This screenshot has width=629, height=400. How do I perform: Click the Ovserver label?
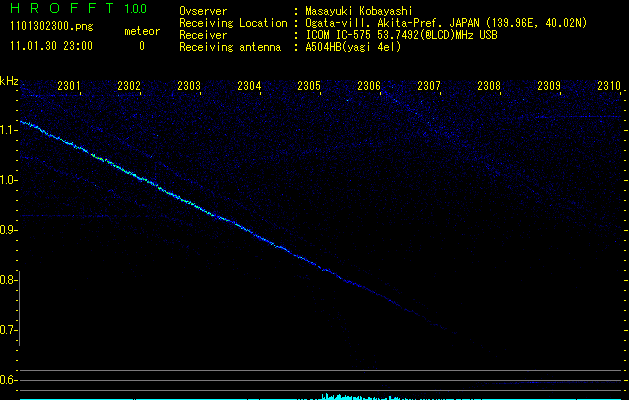coord(203,11)
